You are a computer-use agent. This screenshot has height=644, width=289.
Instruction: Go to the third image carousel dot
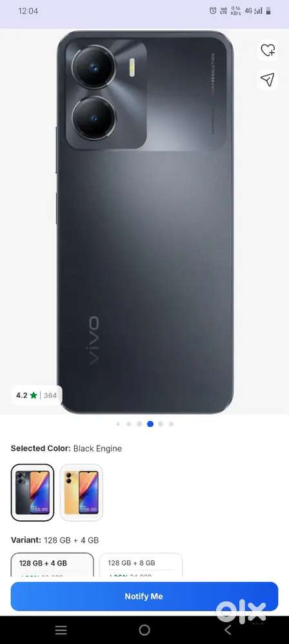pos(139,424)
